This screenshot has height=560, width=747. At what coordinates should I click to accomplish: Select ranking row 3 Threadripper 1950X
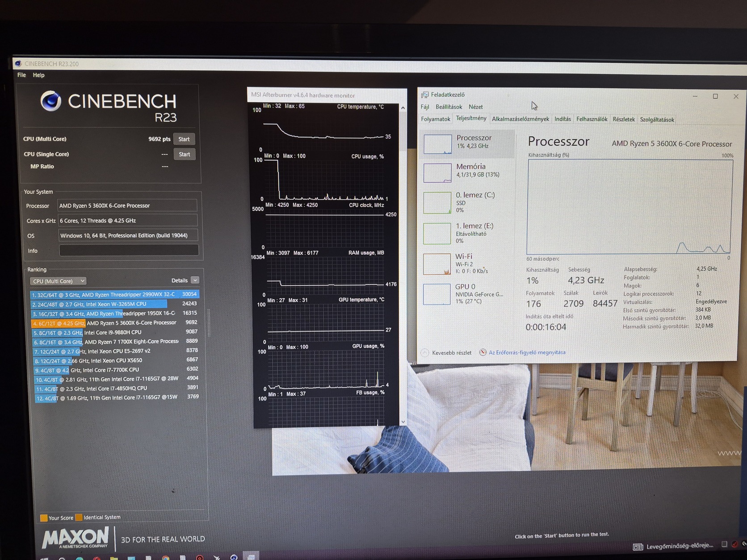115,313
